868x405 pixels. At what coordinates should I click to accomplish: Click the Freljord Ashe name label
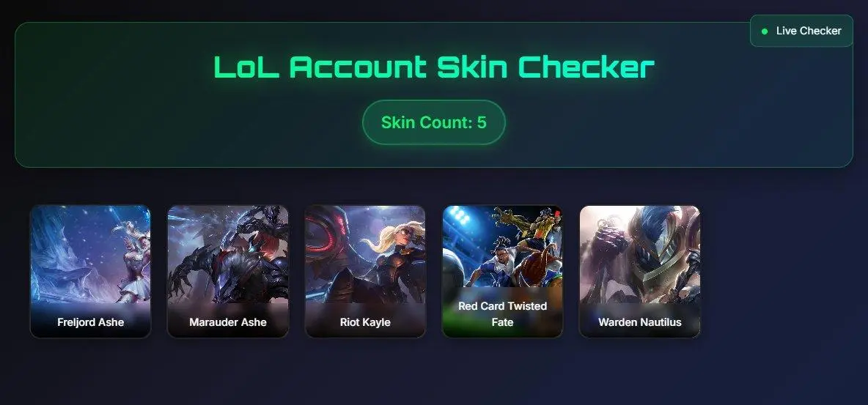(x=90, y=322)
